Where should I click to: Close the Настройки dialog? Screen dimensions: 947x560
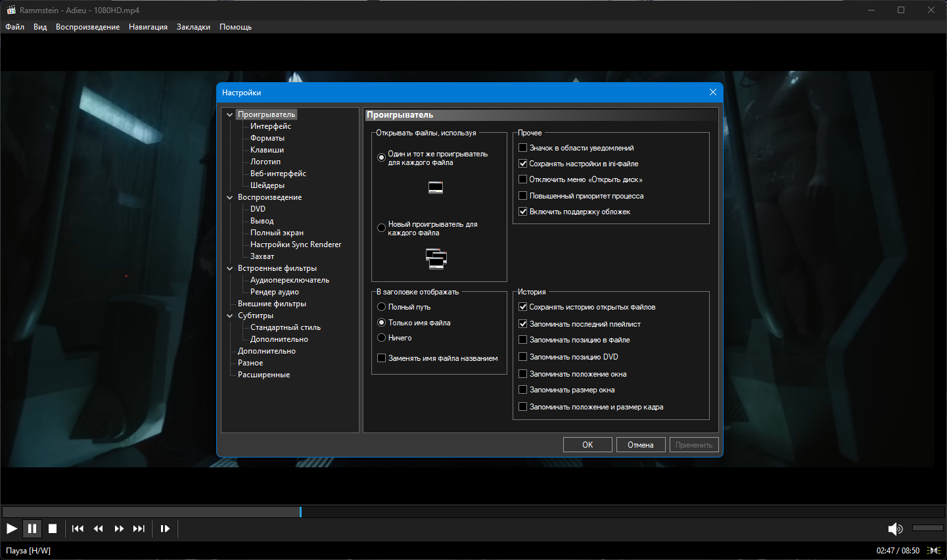(713, 92)
